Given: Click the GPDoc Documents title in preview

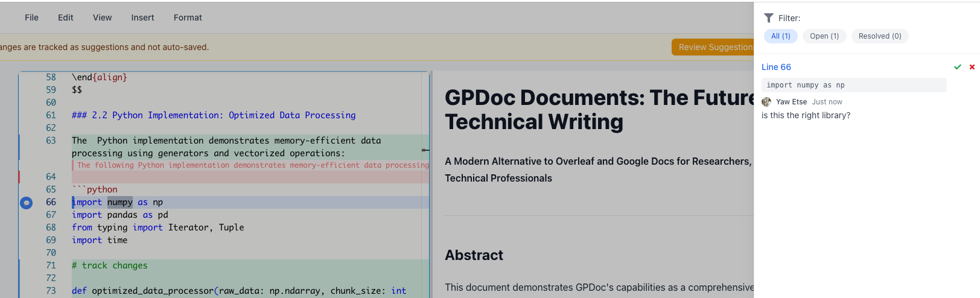Looking at the screenshot, I should [599, 110].
